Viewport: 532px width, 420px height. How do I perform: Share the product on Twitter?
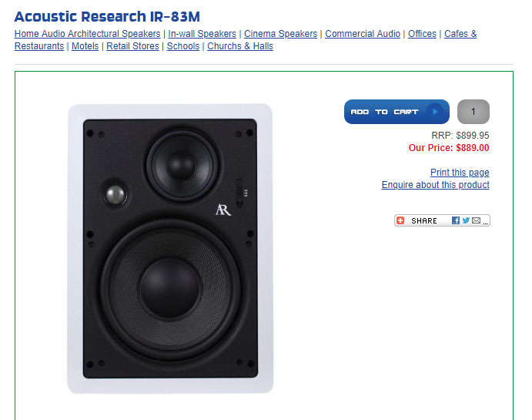point(466,220)
